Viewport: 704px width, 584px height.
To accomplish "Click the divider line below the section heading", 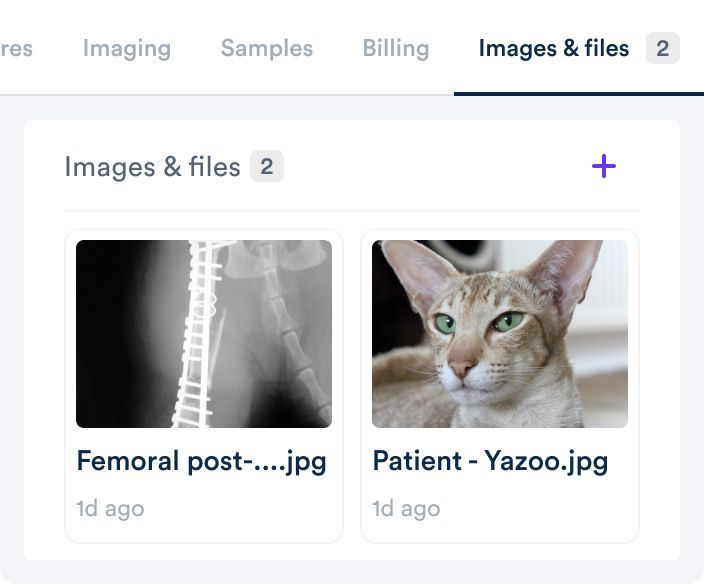I will point(352,211).
